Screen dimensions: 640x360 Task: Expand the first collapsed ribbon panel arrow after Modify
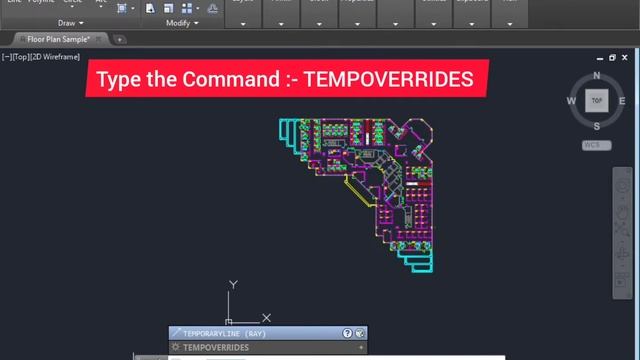[x=243, y=24]
